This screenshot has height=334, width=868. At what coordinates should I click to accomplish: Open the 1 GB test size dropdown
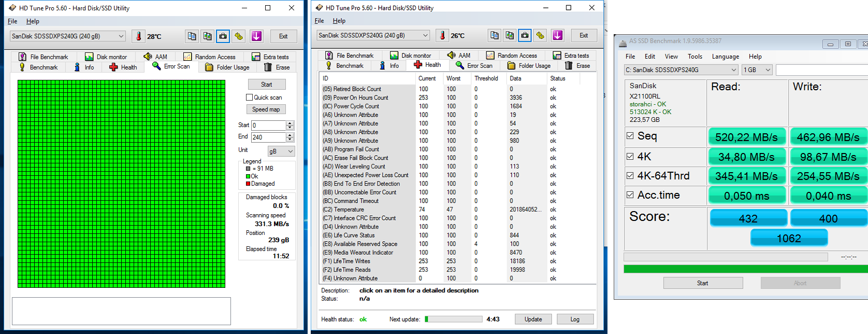coord(757,70)
